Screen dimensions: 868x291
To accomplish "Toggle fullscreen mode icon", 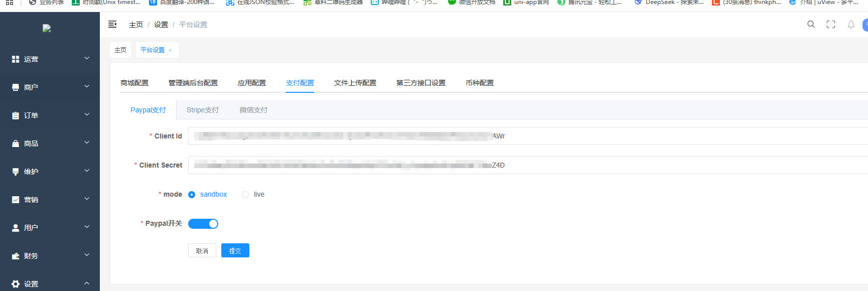I will 831,25.
